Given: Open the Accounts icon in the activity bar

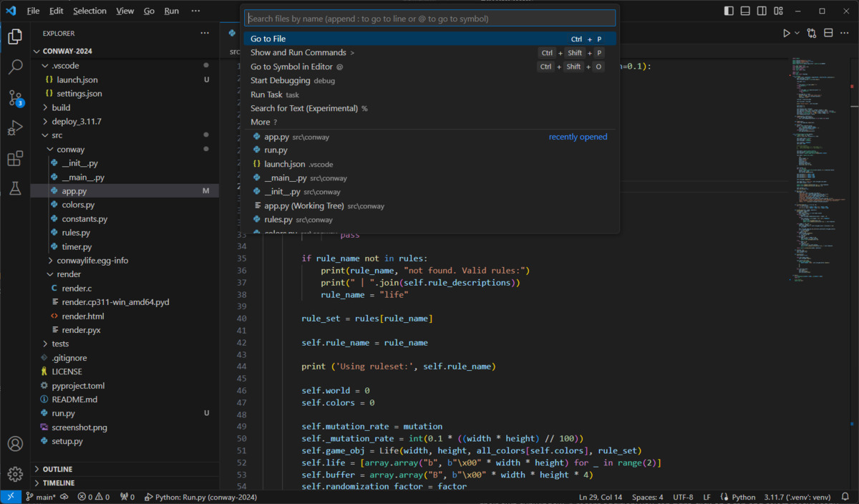Looking at the screenshot, I should coord(15,444).
